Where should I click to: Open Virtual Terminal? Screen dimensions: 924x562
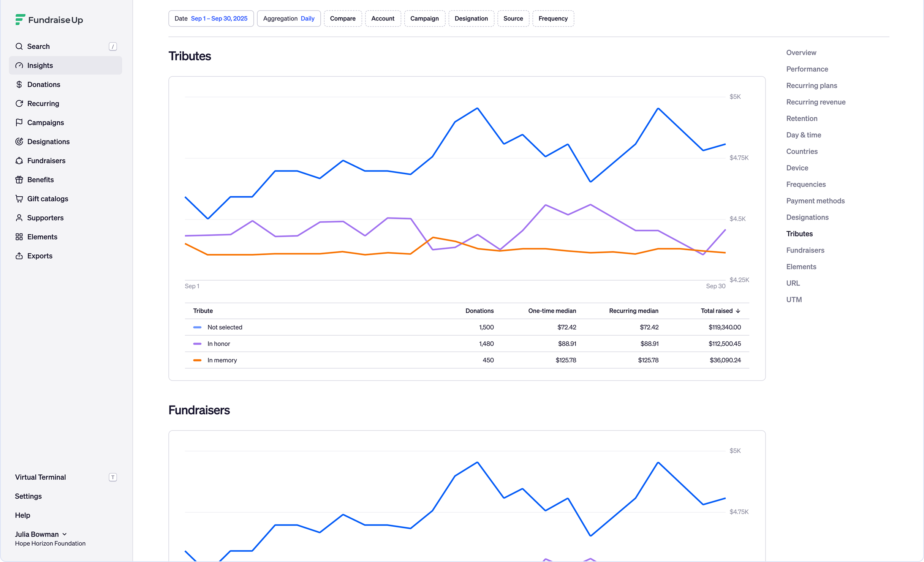[40, 477]
